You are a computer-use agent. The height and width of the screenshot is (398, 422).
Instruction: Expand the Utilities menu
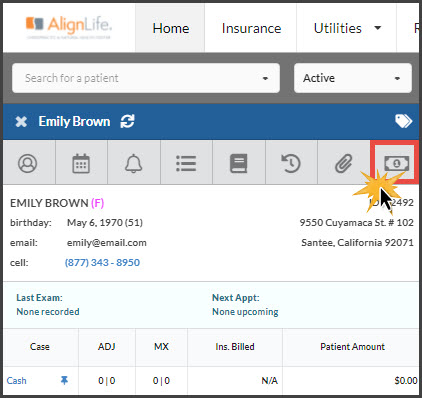(x=347, y=28)
